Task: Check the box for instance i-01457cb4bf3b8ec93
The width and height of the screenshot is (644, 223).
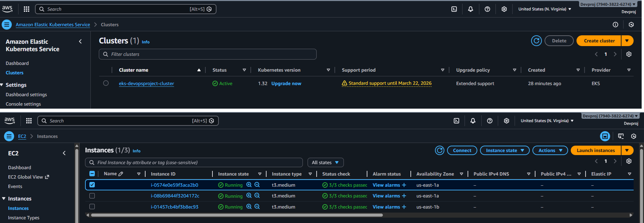Action: (x=92, y=207)
